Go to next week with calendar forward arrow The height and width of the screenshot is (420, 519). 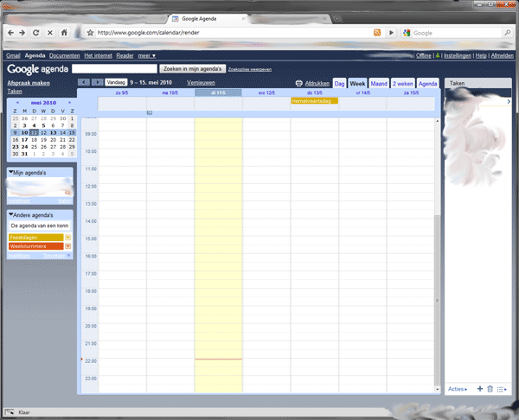click(97, 82)
